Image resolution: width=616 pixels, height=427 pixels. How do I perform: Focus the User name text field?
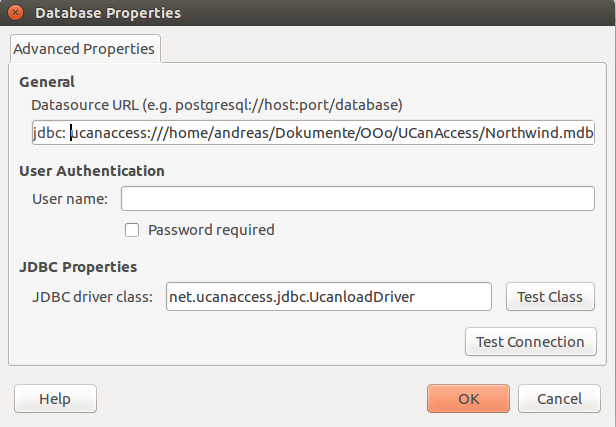357,199
